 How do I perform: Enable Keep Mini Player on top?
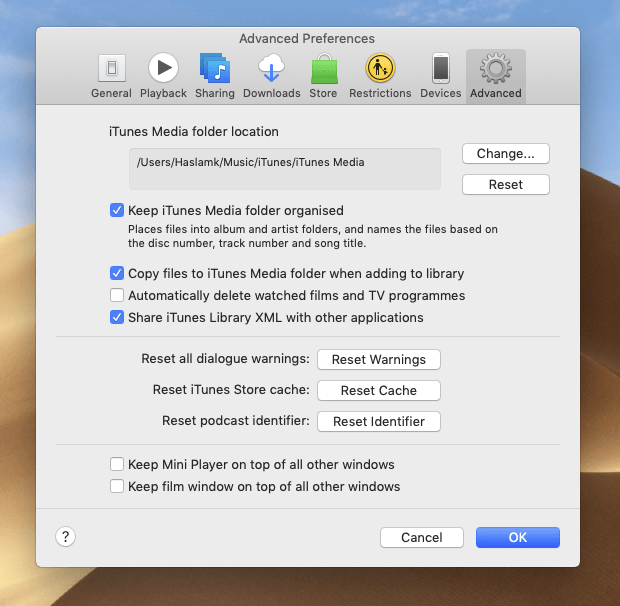point(117,464)
